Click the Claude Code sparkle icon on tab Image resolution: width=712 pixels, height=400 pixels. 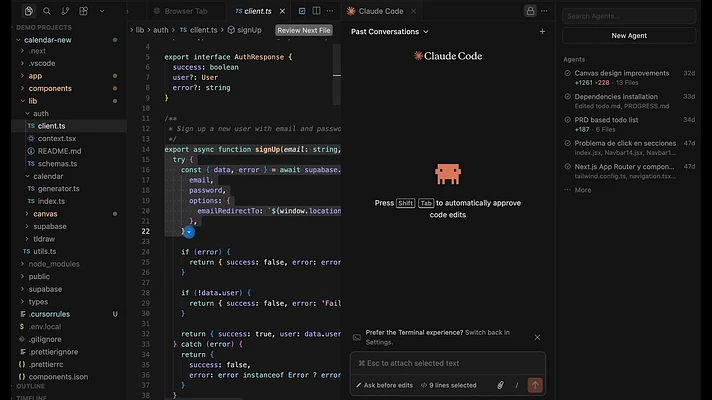(x=351, y=11)
